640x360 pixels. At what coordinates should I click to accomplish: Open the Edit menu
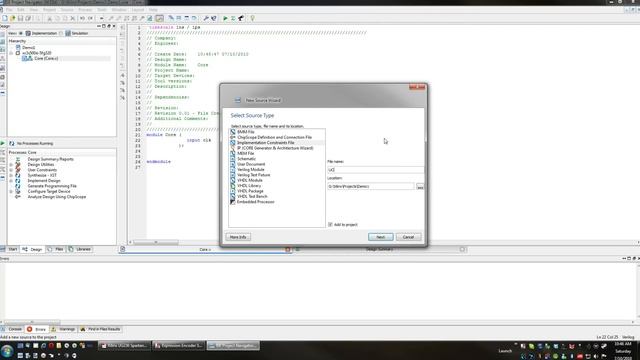21,9
